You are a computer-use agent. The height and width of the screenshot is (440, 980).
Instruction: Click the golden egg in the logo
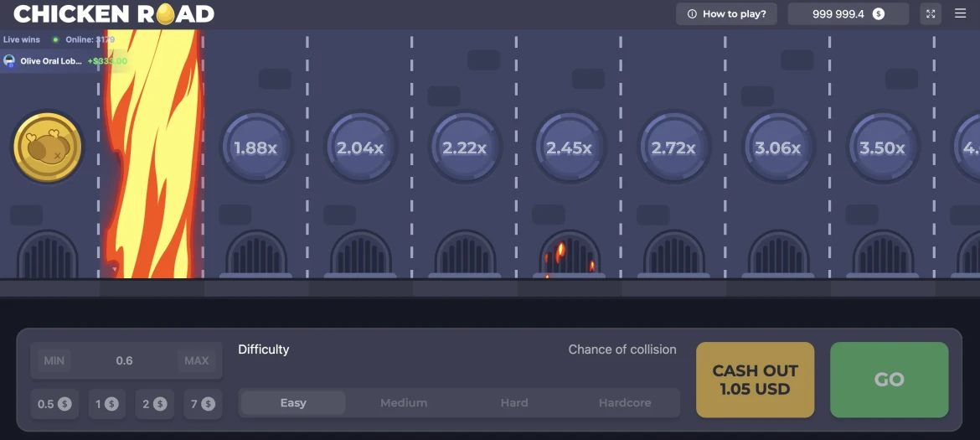(166, 13)
